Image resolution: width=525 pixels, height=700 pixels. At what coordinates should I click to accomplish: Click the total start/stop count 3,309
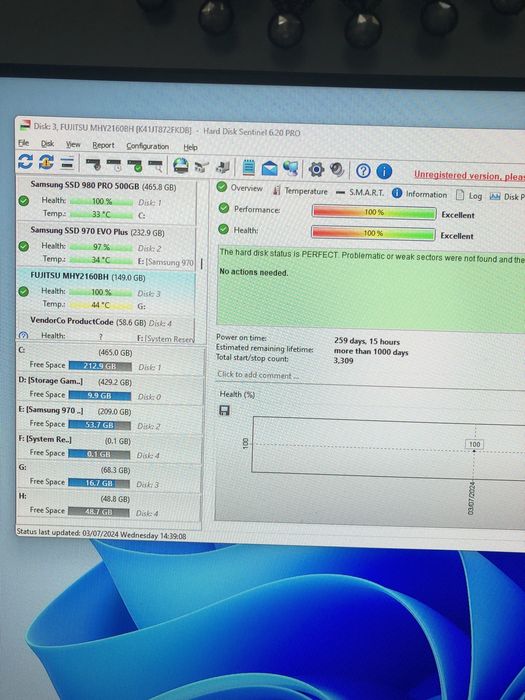(344, 361)
